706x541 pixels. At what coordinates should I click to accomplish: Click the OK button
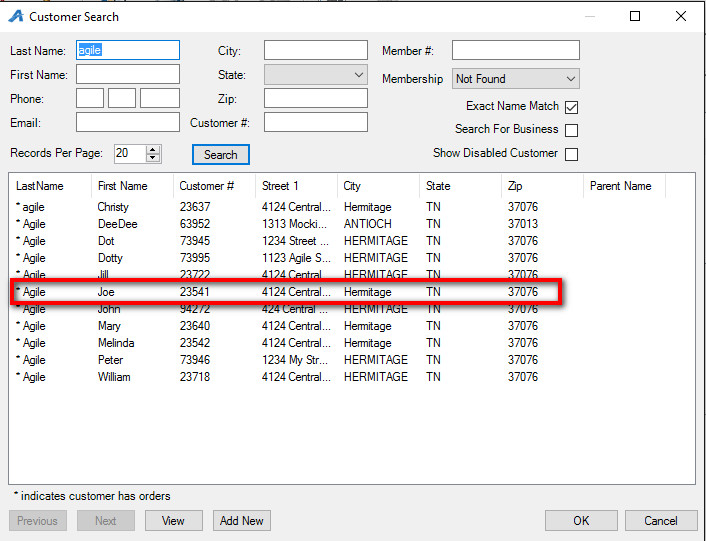point(581,521)
